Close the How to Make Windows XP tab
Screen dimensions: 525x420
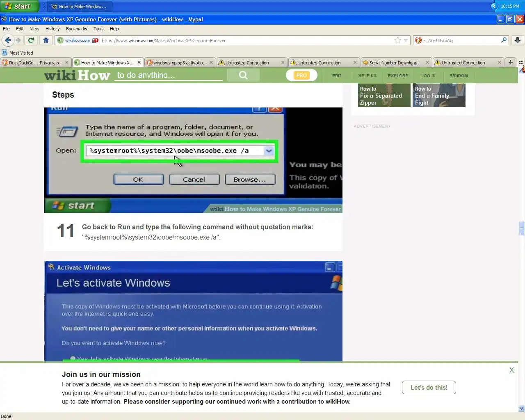point(139,62)
